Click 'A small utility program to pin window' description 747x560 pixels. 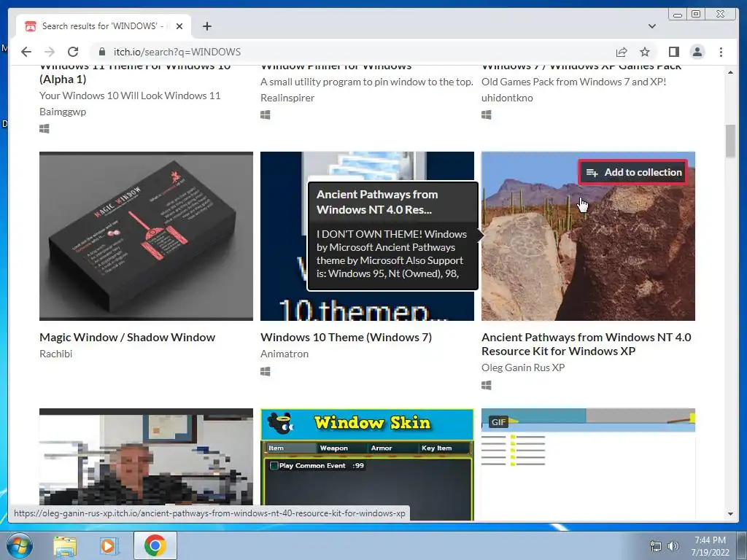367,82
